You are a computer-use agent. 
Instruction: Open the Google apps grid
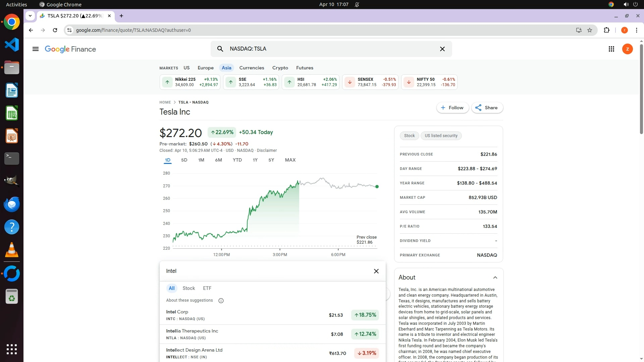[x=611, y=49]
